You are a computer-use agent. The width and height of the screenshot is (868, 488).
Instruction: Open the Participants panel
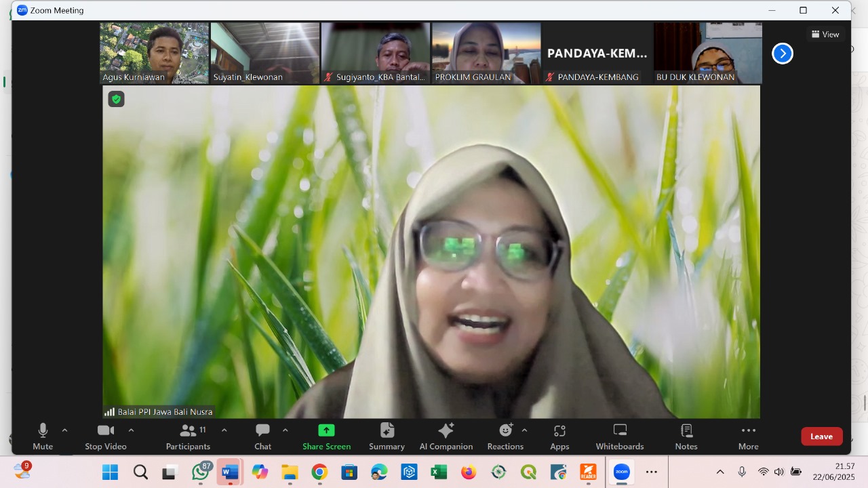(189, 437)
